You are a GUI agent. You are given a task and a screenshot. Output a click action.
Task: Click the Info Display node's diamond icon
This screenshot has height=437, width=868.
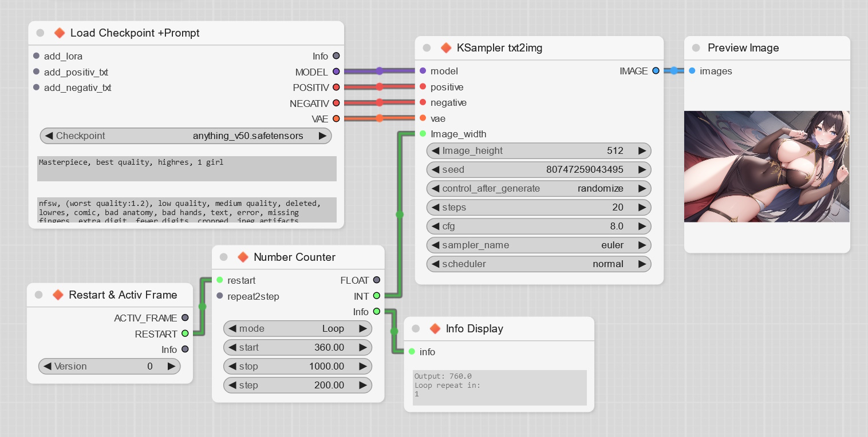(x=435, y=329)
